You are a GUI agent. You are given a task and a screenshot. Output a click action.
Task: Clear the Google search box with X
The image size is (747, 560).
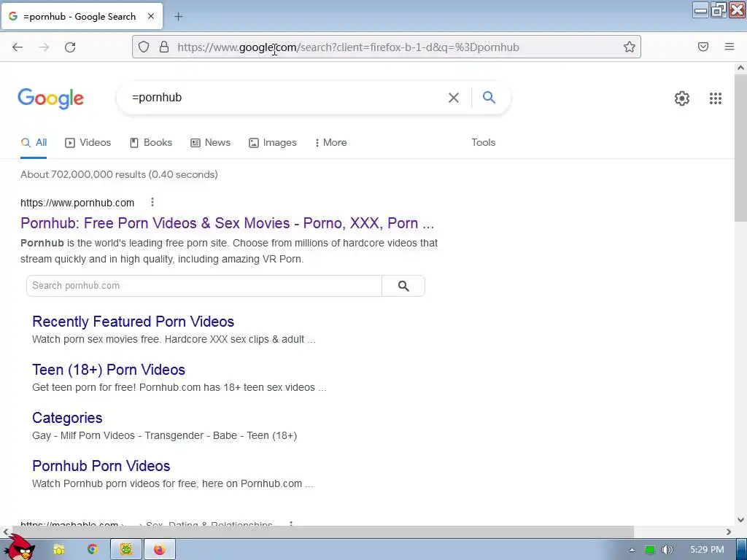click(453, 98)
